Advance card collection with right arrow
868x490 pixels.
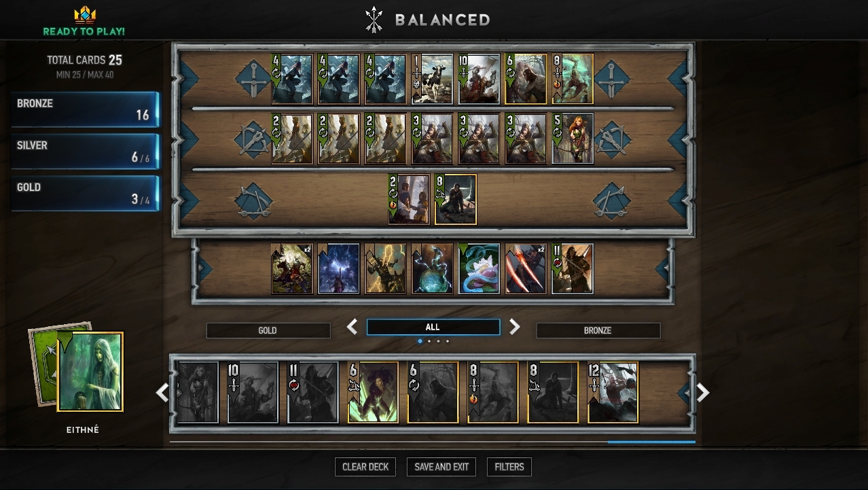703,392
